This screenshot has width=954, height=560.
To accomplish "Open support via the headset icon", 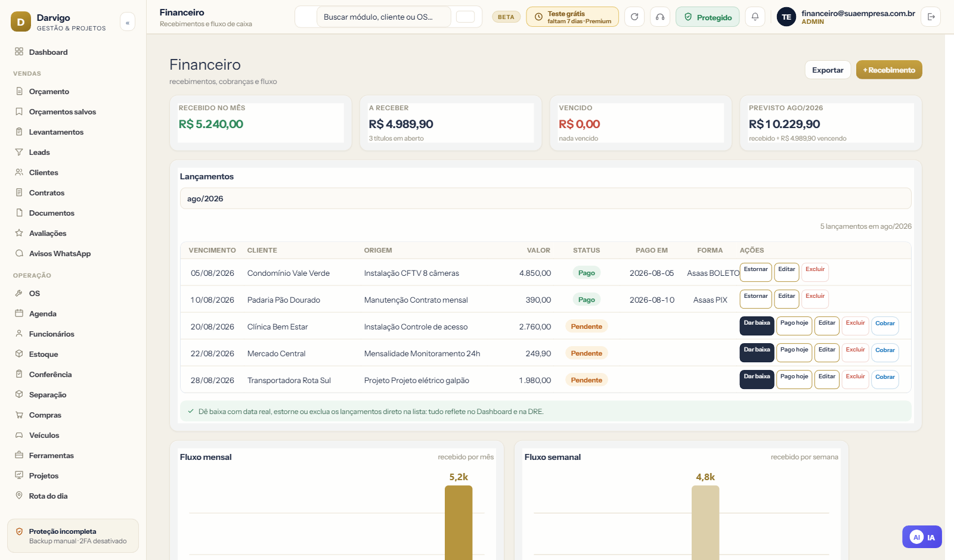I will 660,17.
